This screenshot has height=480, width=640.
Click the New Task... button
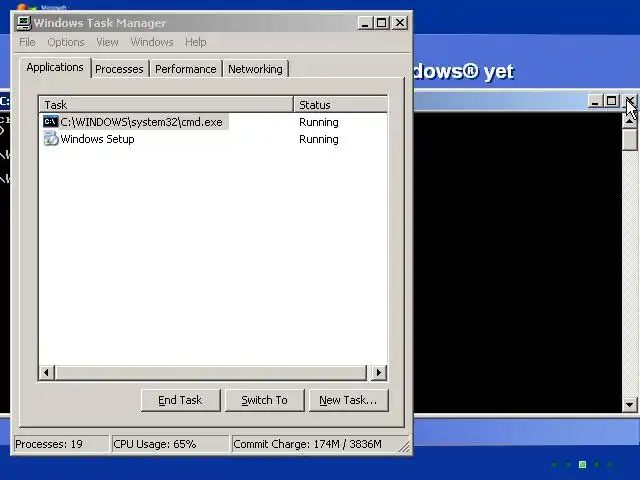tap(349, 400)
